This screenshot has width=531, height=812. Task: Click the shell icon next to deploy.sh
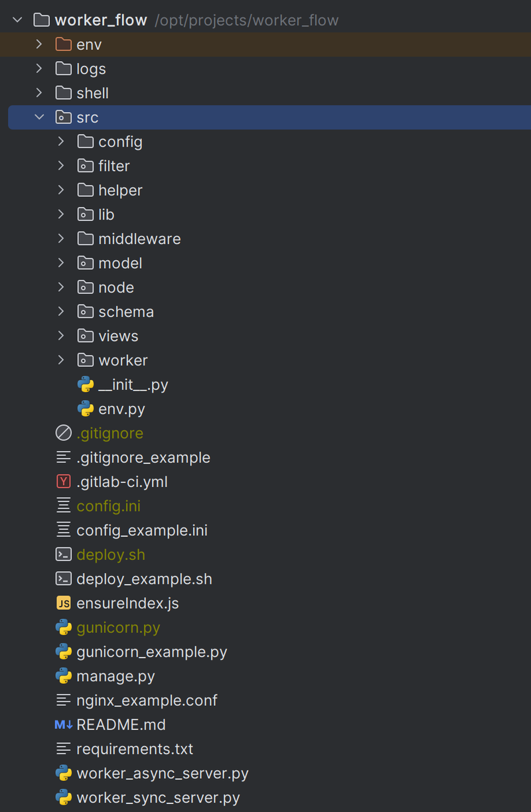coord(64,555)
